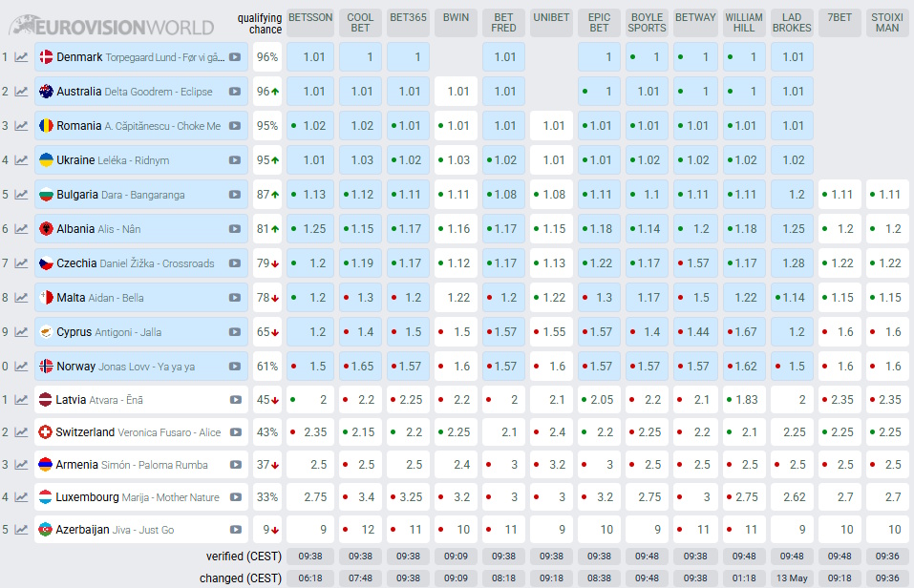The width and height of the screenshot is (914, 588).
Task: Open Norway's odds history chart icon
Action: point(21,367)
